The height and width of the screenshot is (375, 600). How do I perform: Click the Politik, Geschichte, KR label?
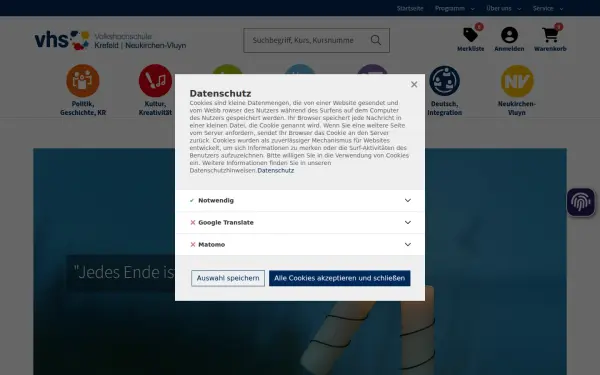coord(83,108)
